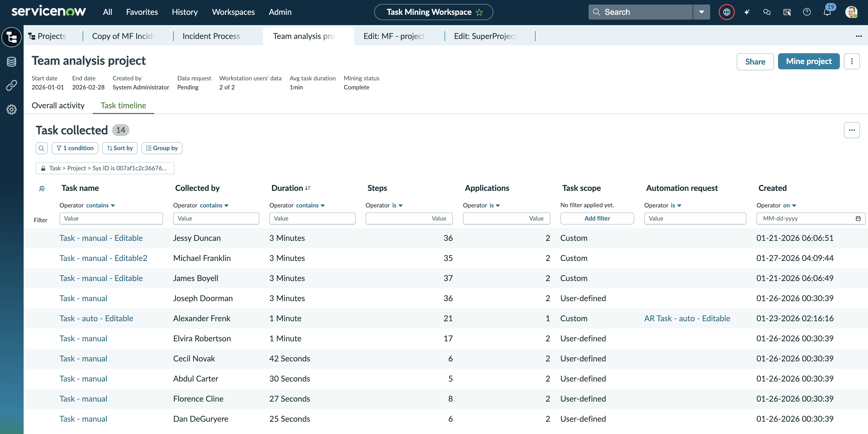The width and height of the screenshot is (868, 434).
Task: Open the settings gear sidebar icon
Action: pos(12,110)
